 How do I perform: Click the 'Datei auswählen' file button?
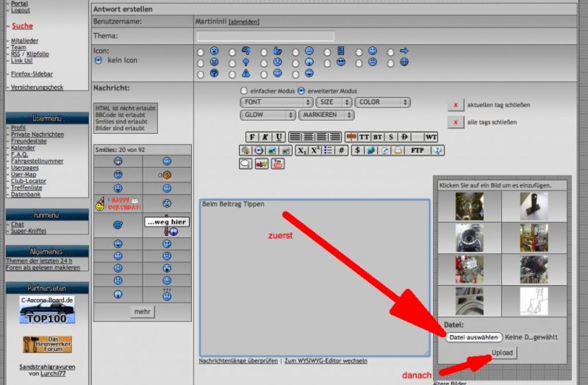click(x=473, y=337)
